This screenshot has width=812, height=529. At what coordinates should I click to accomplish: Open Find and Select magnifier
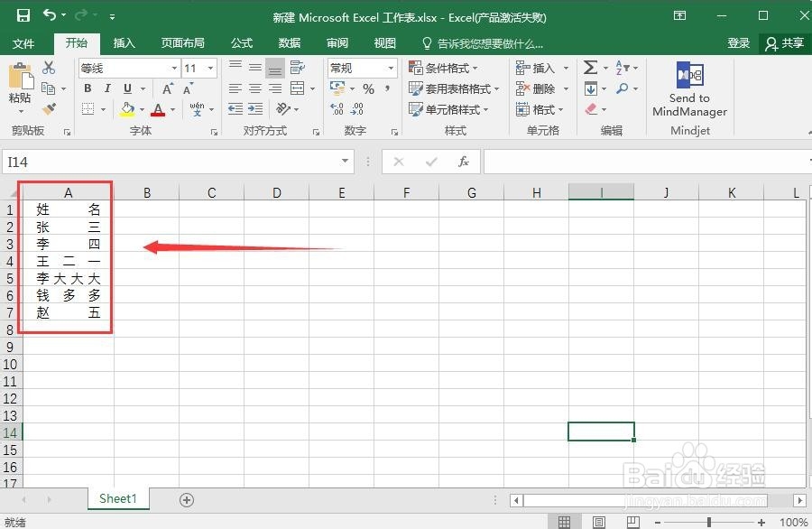coord(623,88)
